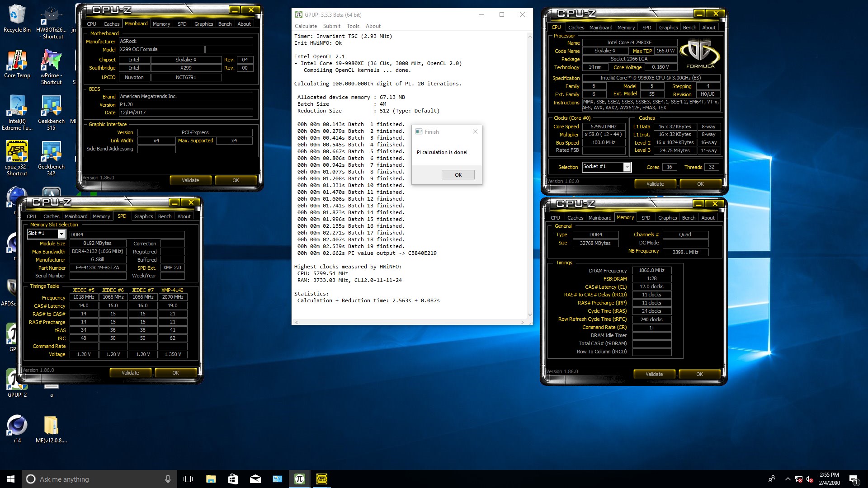Open the ME(v12.0.8 folder icon
Image resolution: width=868 pixels, height=488 pixels.
[x=51, y=428]
